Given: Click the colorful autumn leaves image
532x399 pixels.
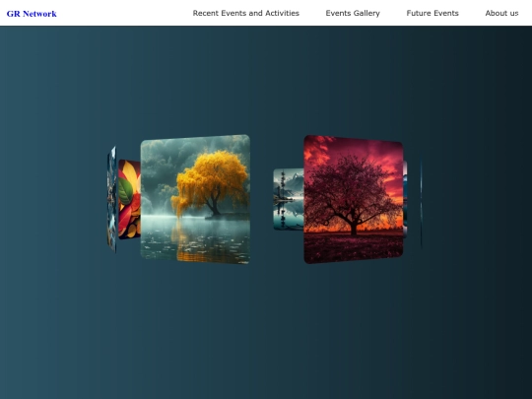Looking at the screenshot, I should pyautogui.click(x=129, y=199).
